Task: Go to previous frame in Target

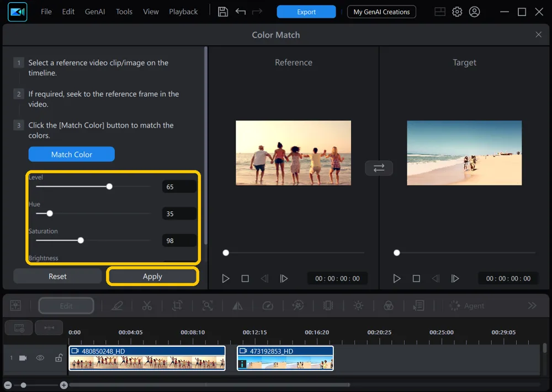Action: 436,279
